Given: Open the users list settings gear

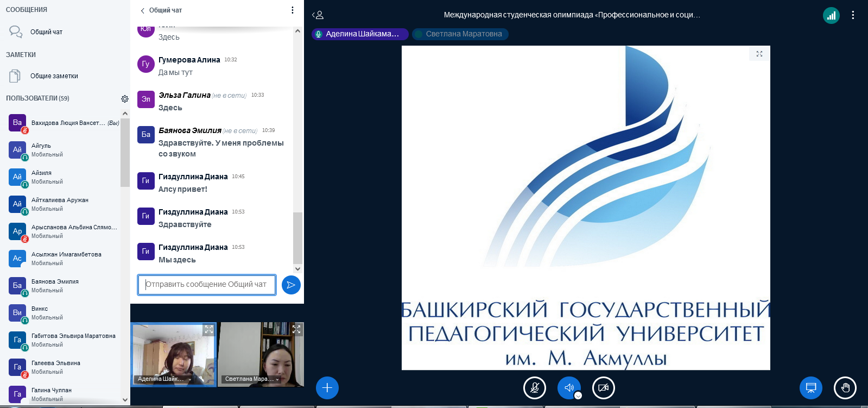Looking at the screenshot, I should 125,99.
